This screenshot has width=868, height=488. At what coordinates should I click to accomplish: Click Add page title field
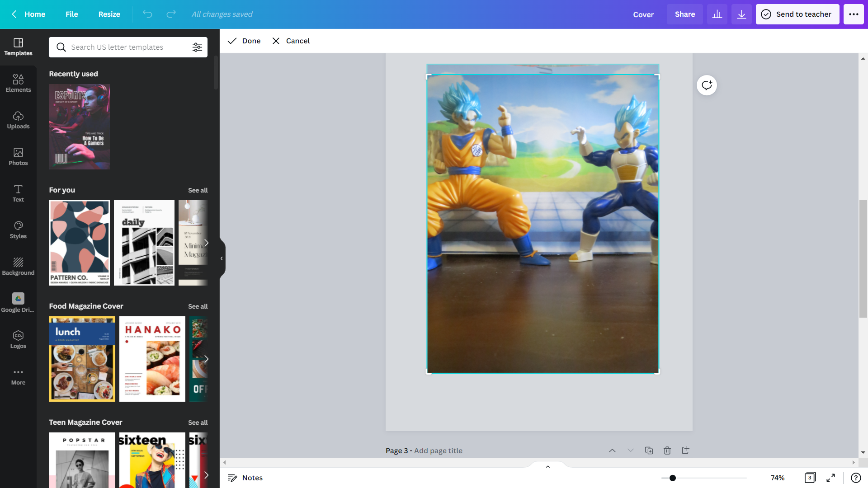click(438, 450)
